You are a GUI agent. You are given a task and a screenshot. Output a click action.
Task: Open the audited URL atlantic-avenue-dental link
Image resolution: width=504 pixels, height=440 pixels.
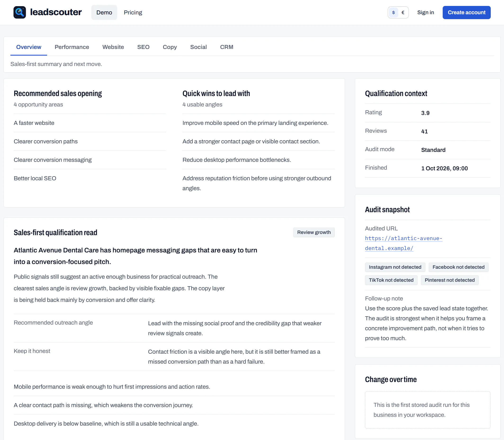tap(403, 243)
